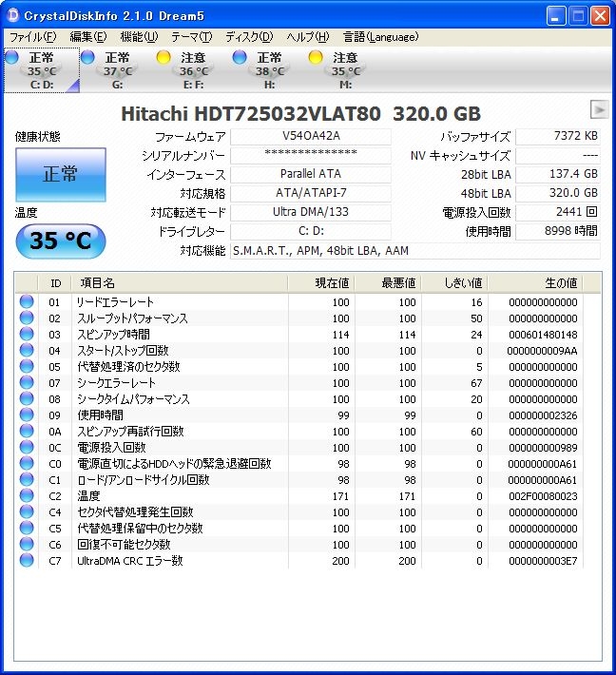Select the G: disk tab
The height and width of the screenshot is (675, 616).
click(118, 70)
